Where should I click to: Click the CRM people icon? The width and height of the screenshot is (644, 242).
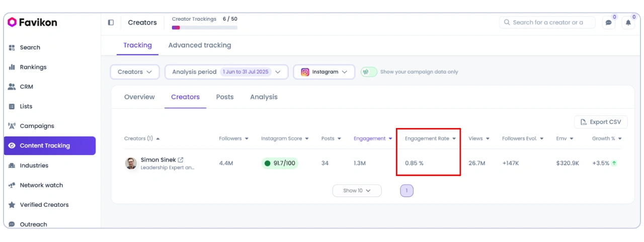[x=12, y=87]
